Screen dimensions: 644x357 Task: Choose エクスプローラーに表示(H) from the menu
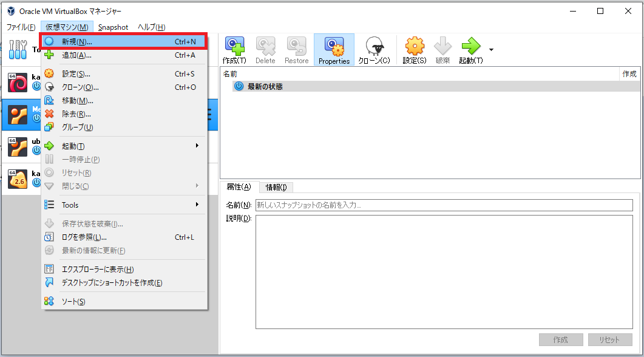(x=124, y=269)
